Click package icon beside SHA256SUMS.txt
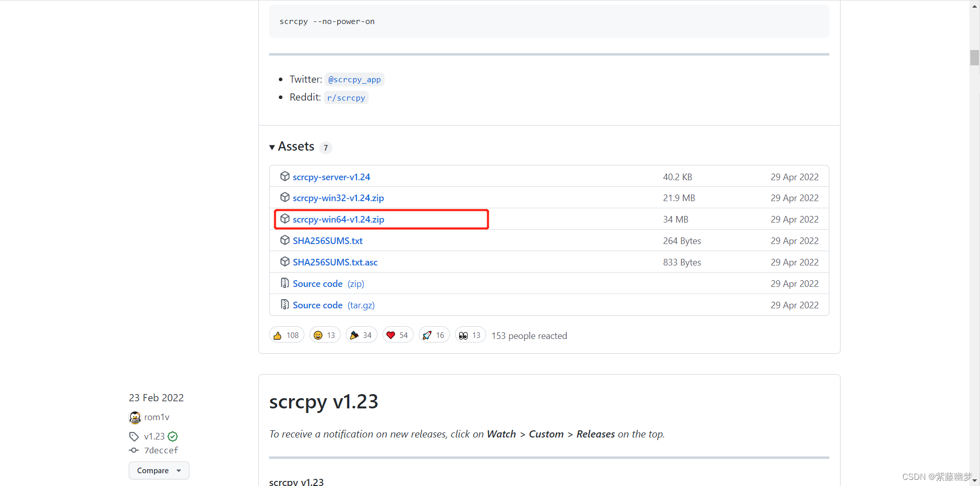 [285, 240]
